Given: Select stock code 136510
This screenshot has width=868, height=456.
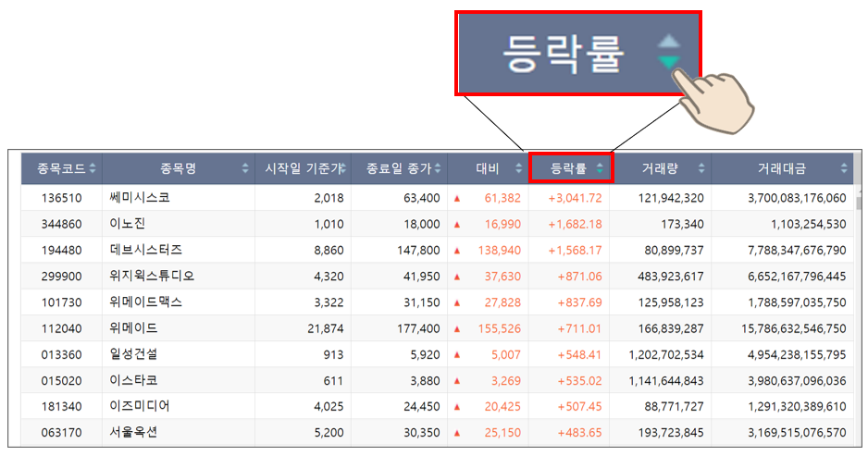Looking at the screenshot, I should pos(61,198).
